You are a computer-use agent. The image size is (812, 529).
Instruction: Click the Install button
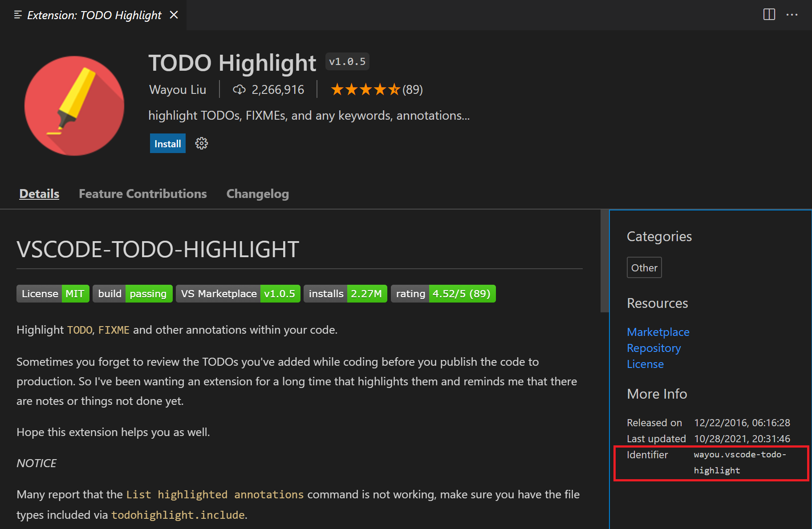pos(167,143)
